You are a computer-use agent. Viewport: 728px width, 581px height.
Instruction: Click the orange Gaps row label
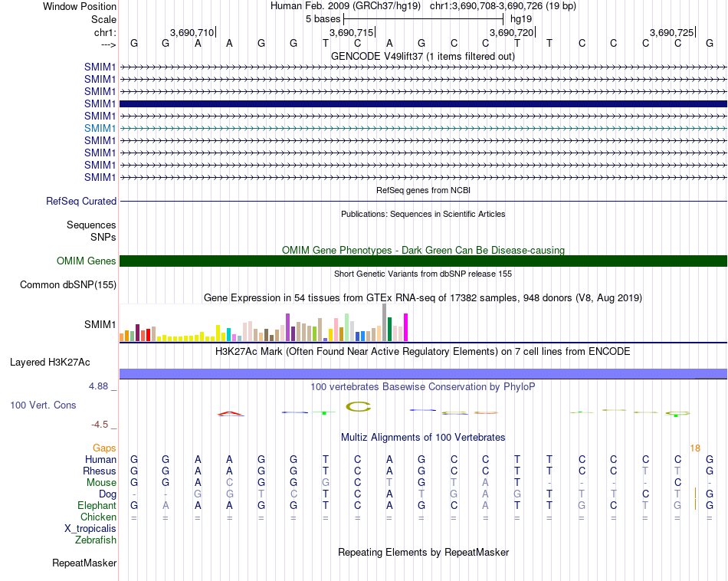pyautogui.click(x=104, y=448)
